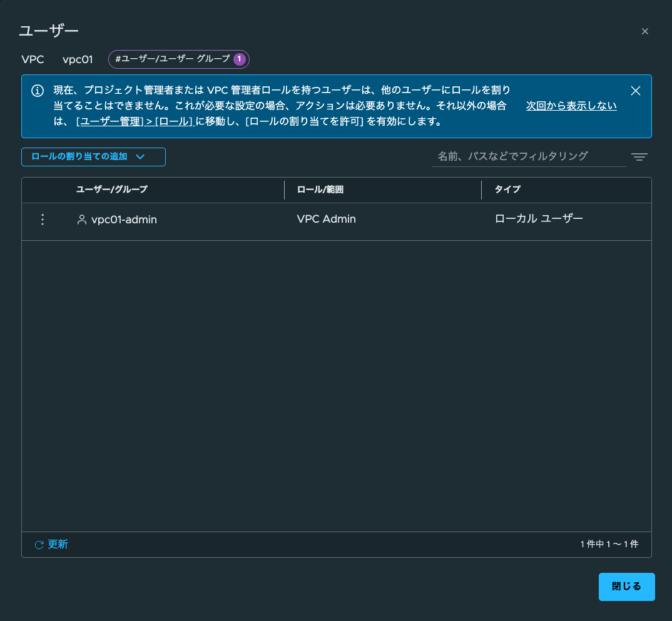Click the 更新 refresh link

[58, 544]
